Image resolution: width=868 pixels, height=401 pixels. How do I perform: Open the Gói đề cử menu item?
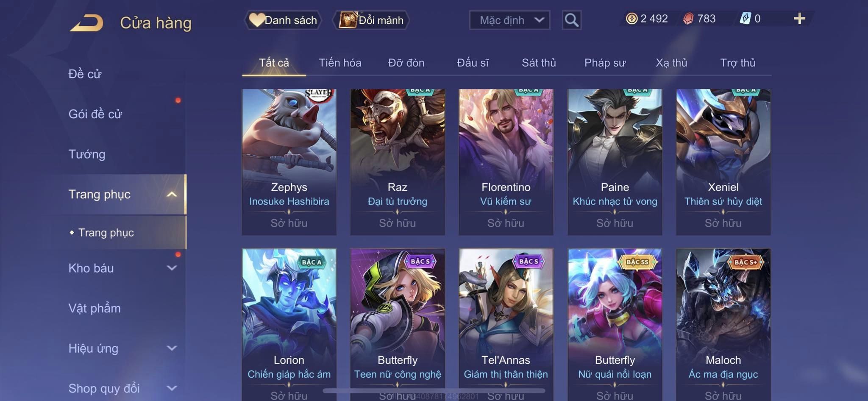95,114
